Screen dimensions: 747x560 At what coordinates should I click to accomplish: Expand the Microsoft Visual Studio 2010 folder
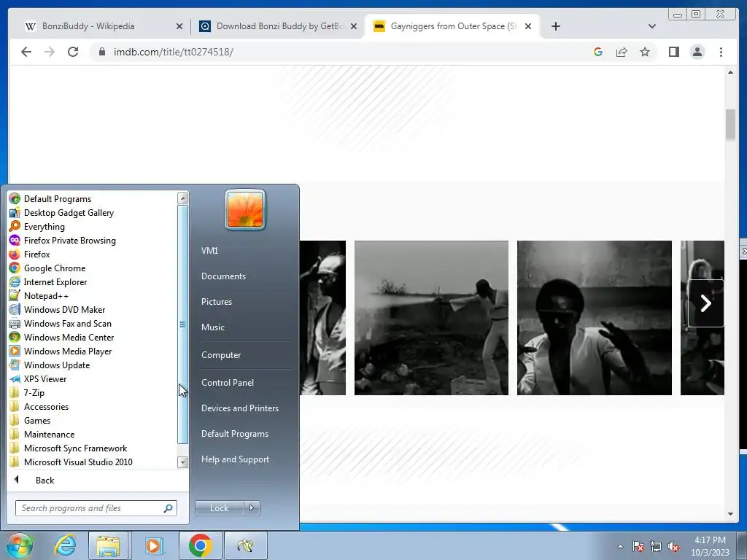71,462
